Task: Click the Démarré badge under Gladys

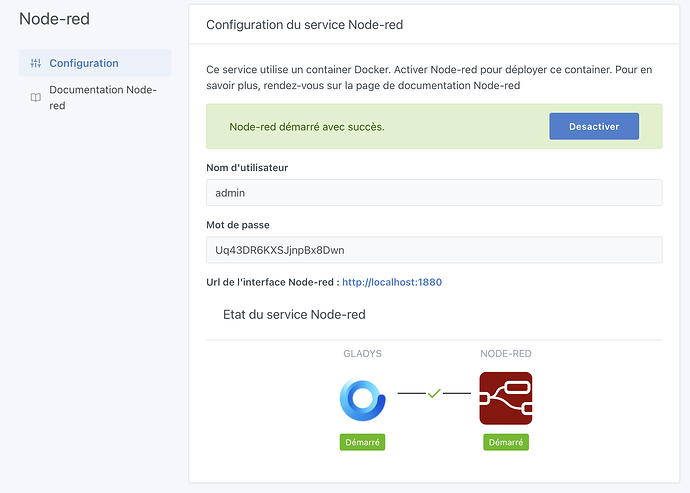Action: pos(364,442)
